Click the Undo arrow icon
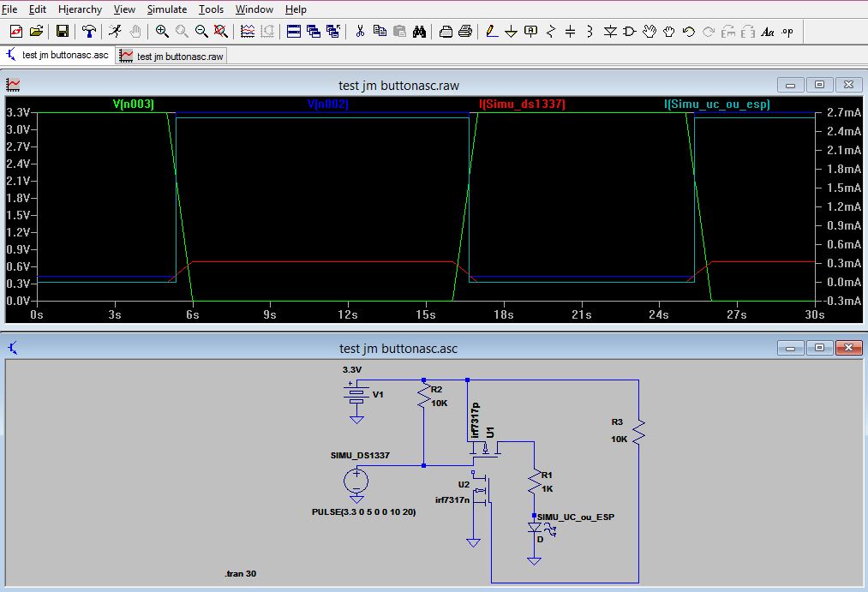Screen dimensions: 868x592 tap(689, 32)
